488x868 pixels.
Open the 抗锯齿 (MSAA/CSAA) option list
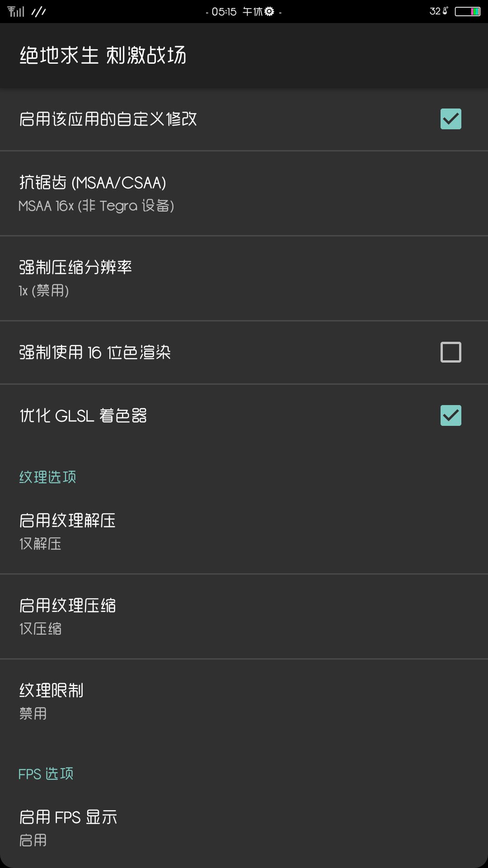[244, 193]
